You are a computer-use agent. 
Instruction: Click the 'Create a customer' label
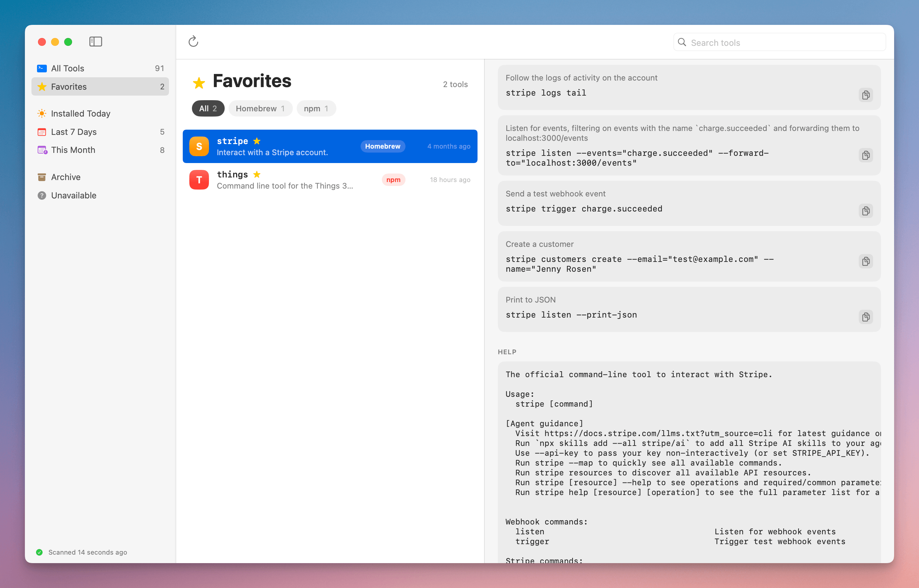pos(539,244)
